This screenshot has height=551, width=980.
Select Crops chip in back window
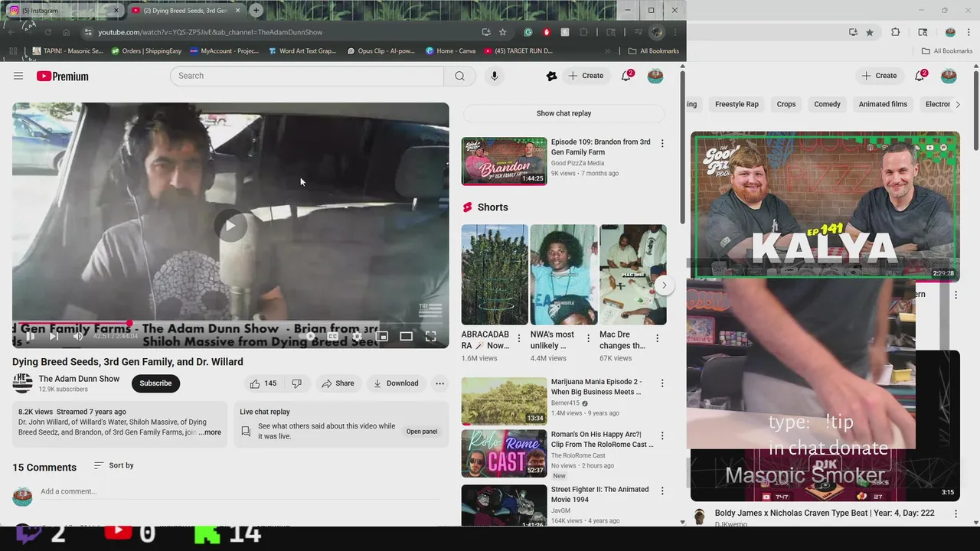pos(786,104)
